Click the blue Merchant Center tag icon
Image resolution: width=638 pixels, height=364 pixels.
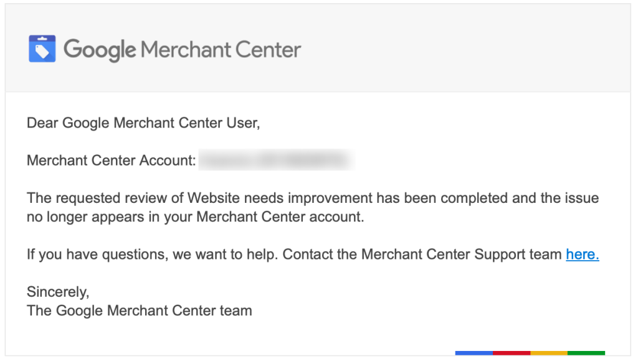(x=42, y=49)
